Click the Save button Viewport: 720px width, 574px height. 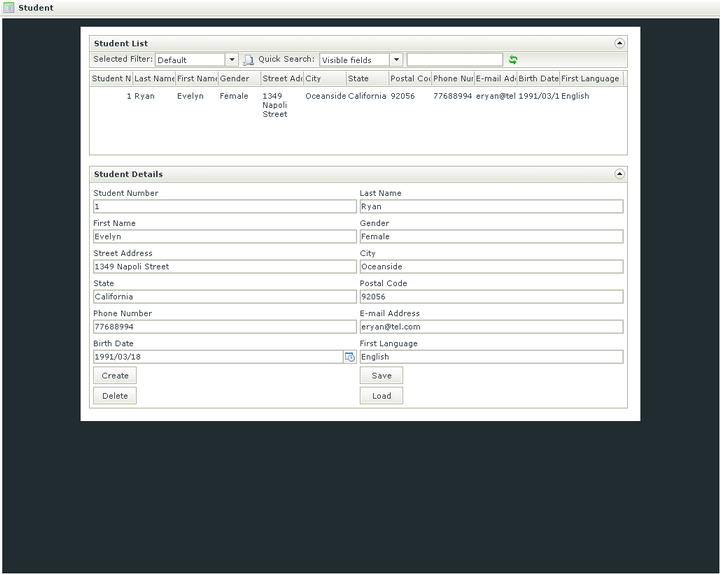coord(381,375)
